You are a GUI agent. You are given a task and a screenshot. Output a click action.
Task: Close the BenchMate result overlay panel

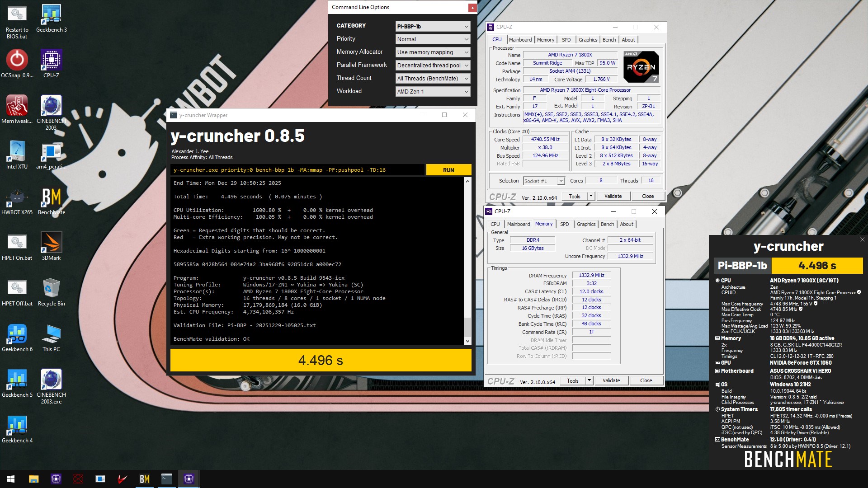coord(862,239)
